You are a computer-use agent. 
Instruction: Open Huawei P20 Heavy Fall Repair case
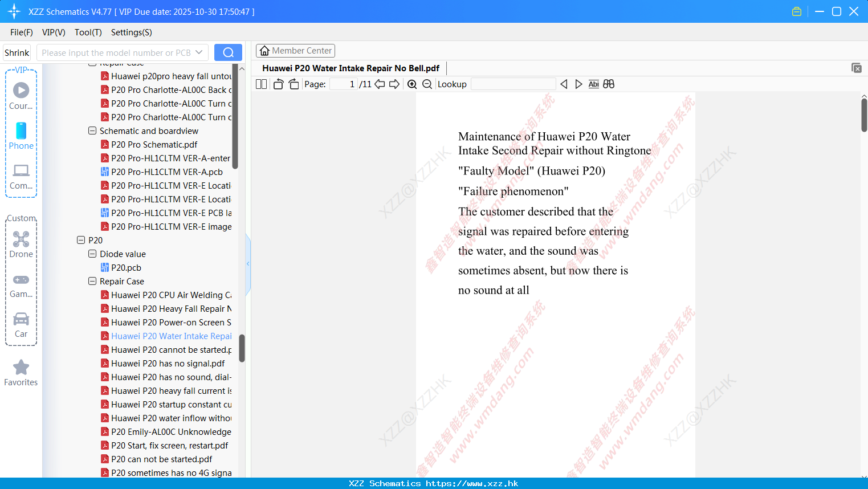(166, 308)
